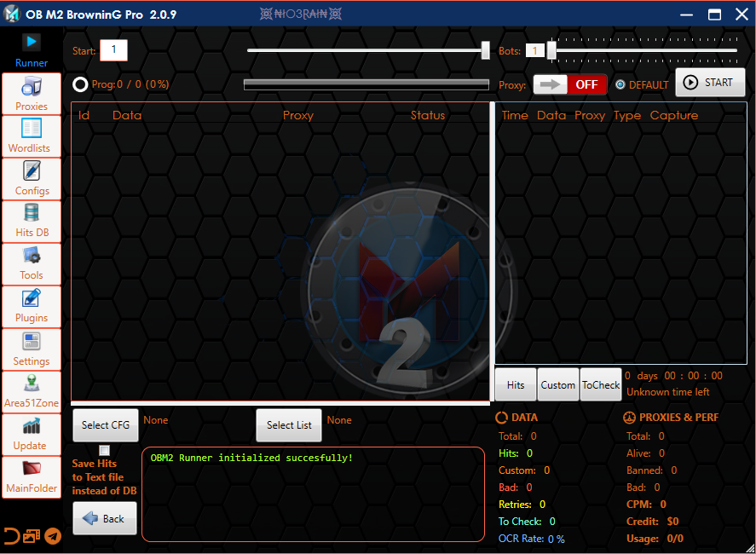Click the DATA section circle icon

pos(501,418)
